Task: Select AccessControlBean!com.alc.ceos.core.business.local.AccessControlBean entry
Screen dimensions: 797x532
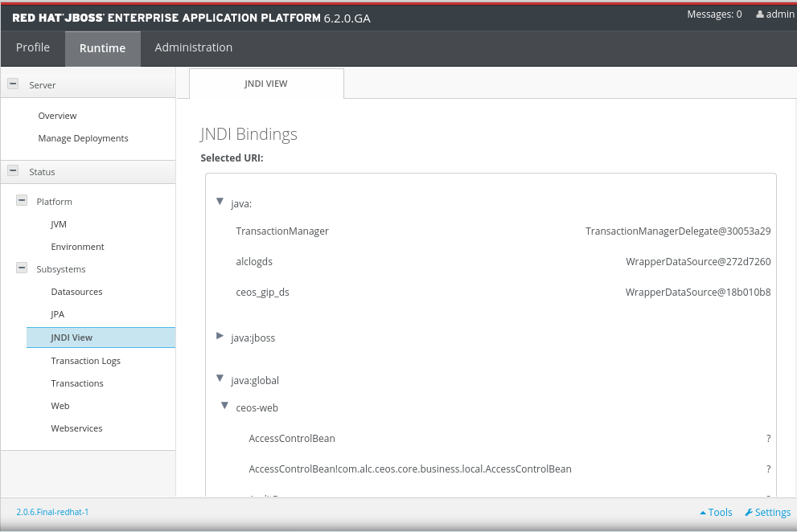Action: click(410, 469)
